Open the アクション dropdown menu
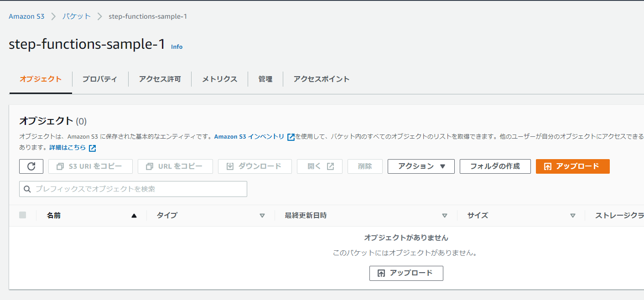 tap(421, 166)
